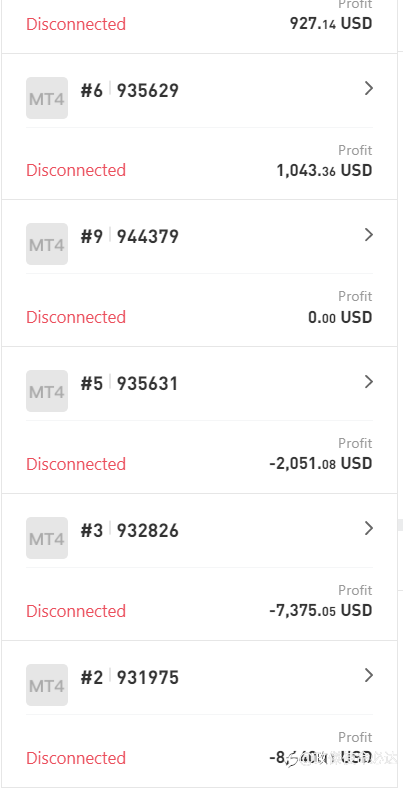Expand account 944379 with its chevron

click(369, 235)
